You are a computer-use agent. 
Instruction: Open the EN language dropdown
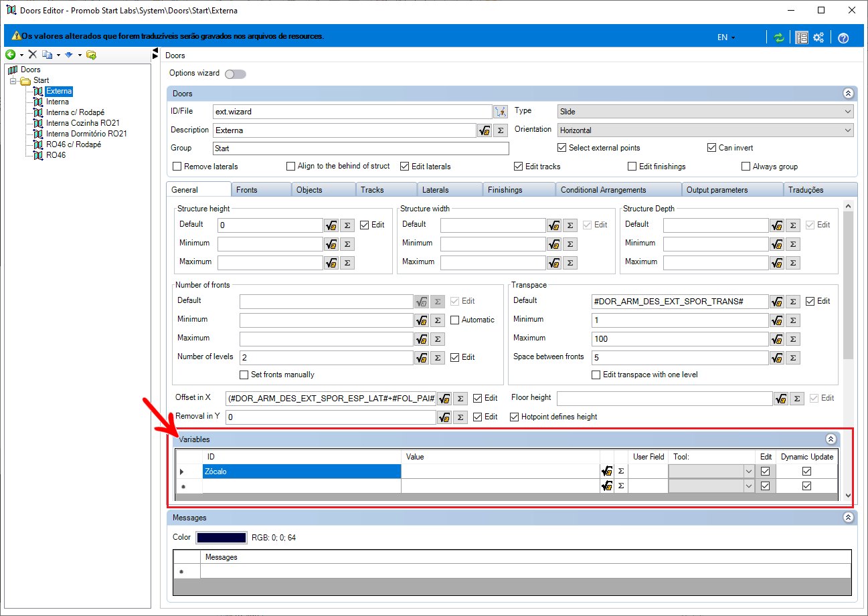point(726,37)
